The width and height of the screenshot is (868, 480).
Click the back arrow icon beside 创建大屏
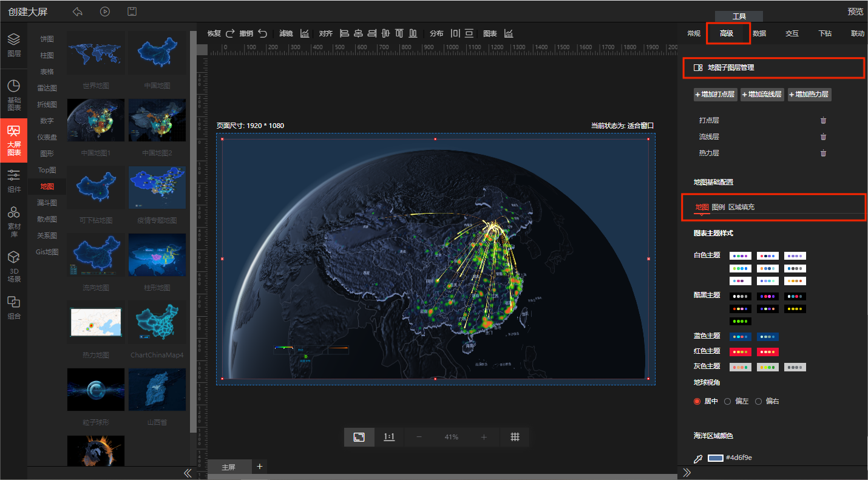[x=77, y=12]
